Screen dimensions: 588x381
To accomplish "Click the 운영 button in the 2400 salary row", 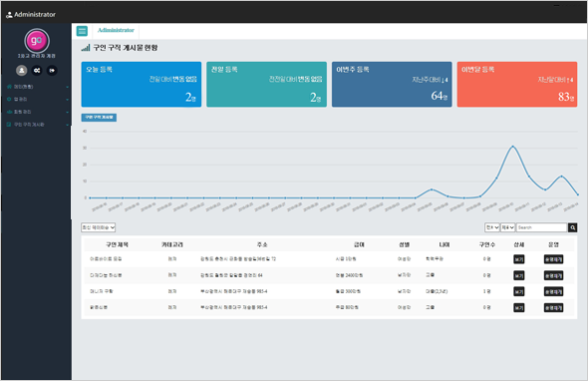I will coord(553,275).
